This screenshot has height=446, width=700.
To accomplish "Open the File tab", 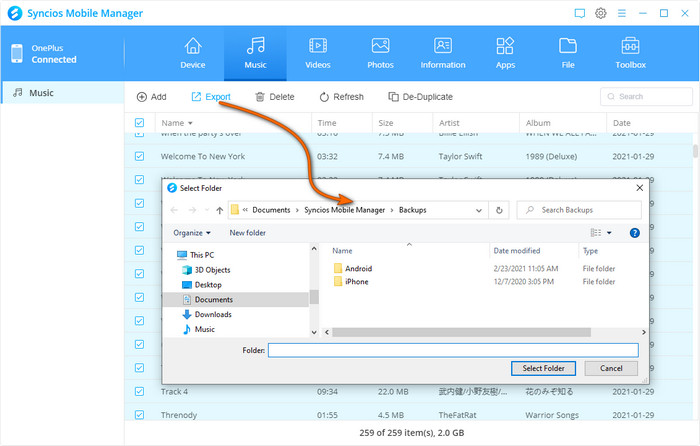I will (568, 53).
